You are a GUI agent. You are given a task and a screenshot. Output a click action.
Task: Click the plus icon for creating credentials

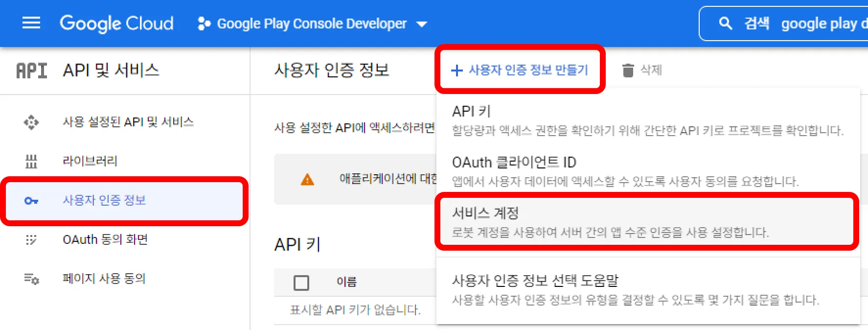coord(457,71)
